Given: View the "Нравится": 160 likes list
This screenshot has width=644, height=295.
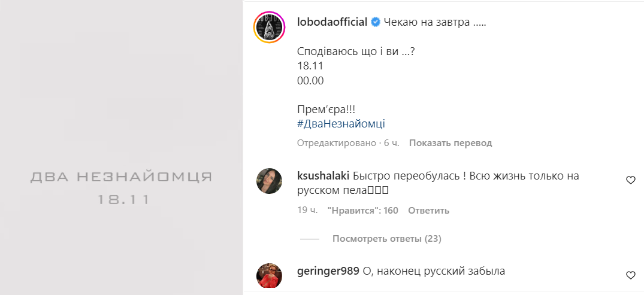Looking at the screenshot, I should [362, 211].
